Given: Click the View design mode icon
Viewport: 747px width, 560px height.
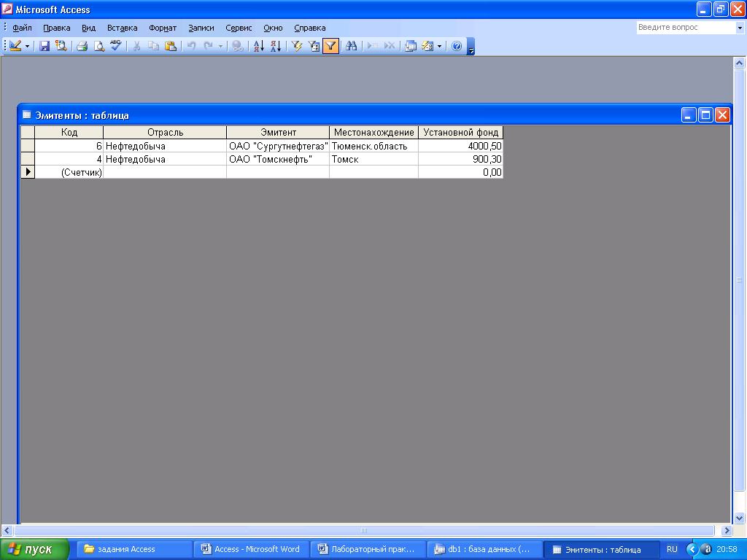Looking at the screenshot, I should click(x=15, y=46).
